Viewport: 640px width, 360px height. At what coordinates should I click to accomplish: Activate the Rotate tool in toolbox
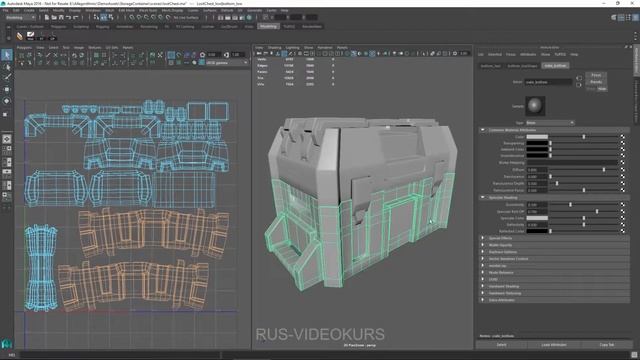[x=7, y=101]
